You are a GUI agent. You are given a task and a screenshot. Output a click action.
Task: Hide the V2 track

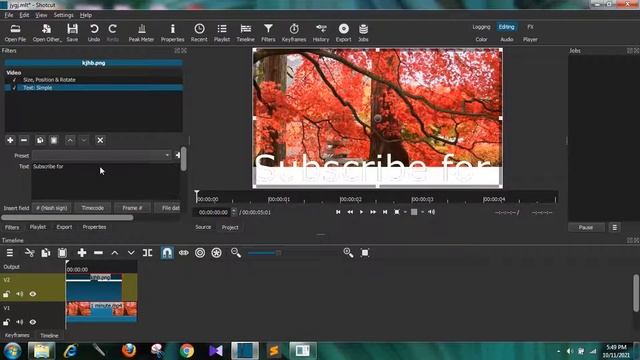pyautogui.click(x=33, y=294)
